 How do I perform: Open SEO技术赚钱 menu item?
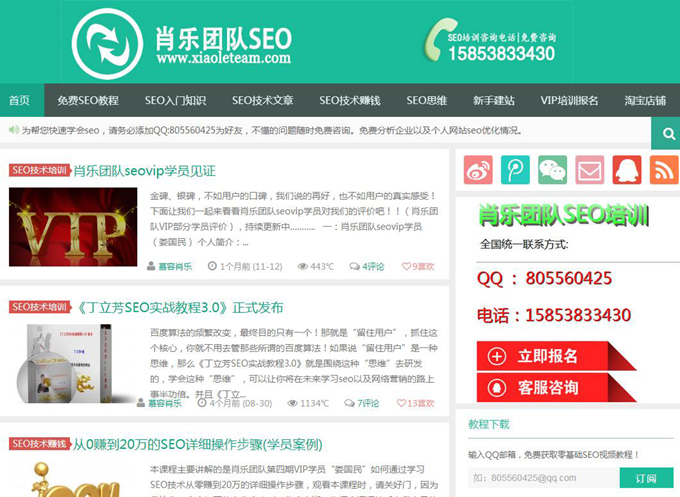click(350, 101)
